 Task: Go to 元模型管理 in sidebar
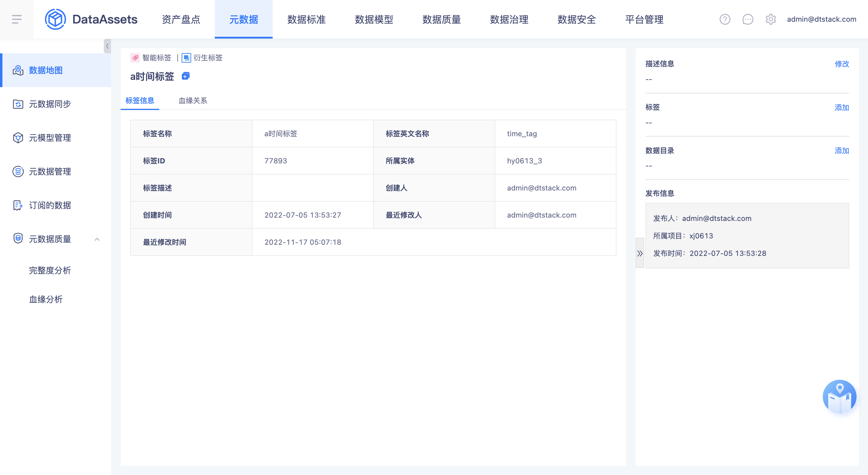click(55, 138)
